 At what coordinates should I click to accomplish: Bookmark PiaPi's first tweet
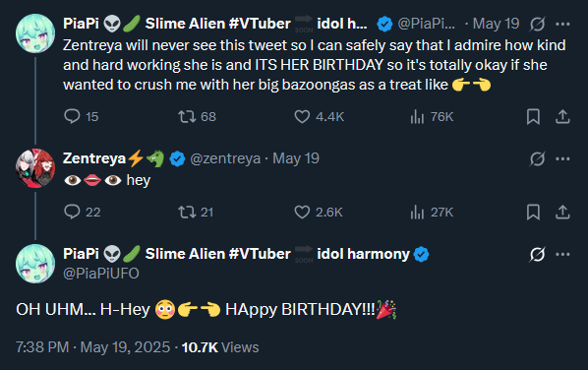[533, 116]
